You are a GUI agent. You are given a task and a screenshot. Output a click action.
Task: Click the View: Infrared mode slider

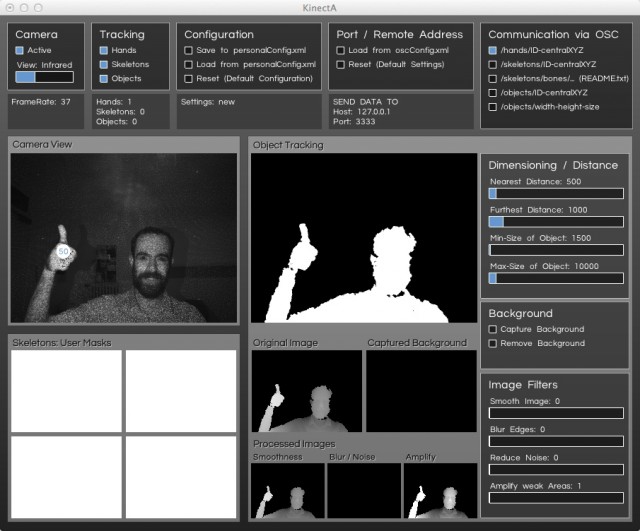coord(44,77)
